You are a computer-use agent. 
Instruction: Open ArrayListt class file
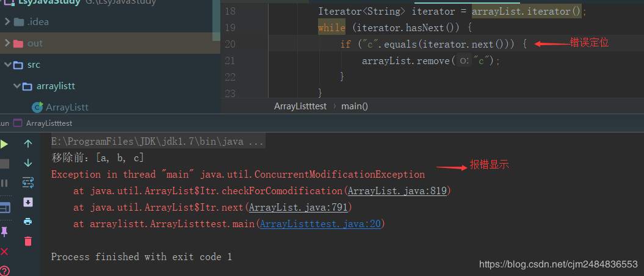[x=67, y=107]
